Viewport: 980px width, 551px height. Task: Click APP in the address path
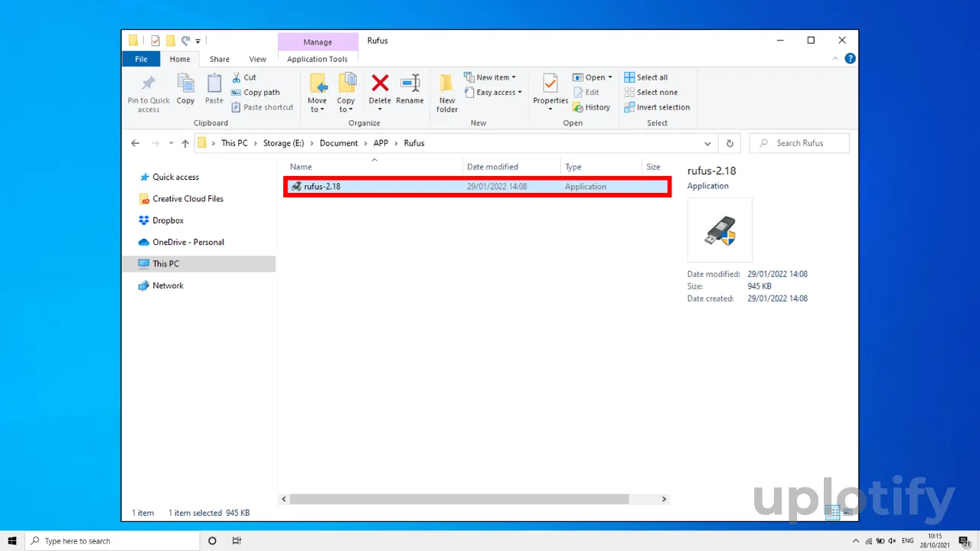pos(381,143)
